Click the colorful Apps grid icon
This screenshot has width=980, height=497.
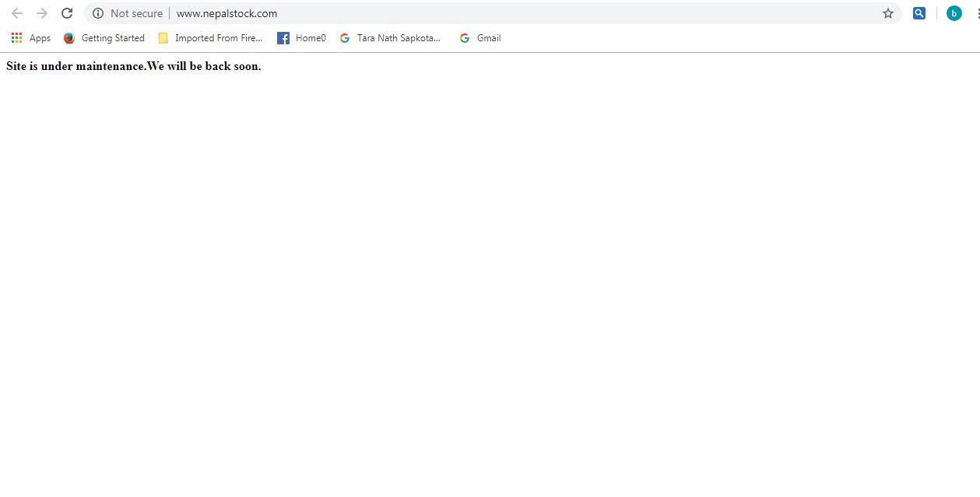coord(16,38)
